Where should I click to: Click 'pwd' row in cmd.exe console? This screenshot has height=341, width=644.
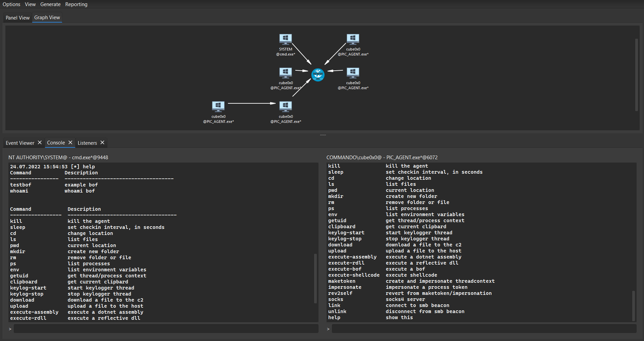[x=63, y=245]
